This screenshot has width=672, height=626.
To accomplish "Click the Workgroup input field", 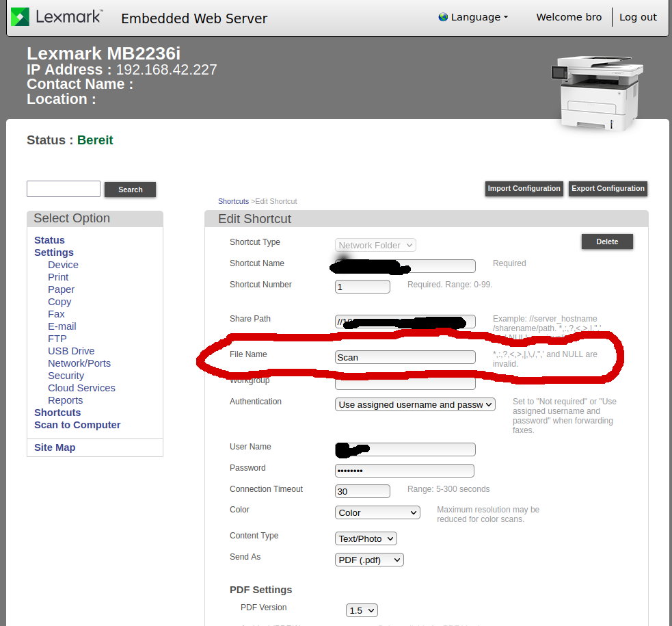I will click(405, 384).
